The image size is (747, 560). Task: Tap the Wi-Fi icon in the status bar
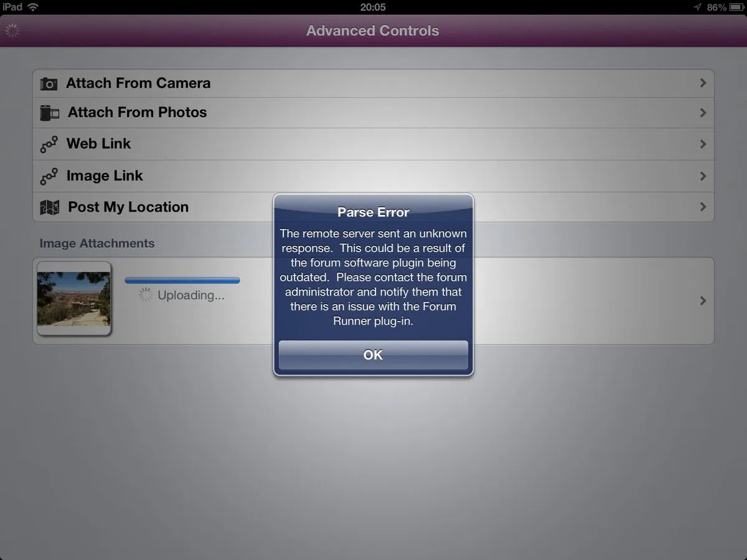tap(33, 7)
